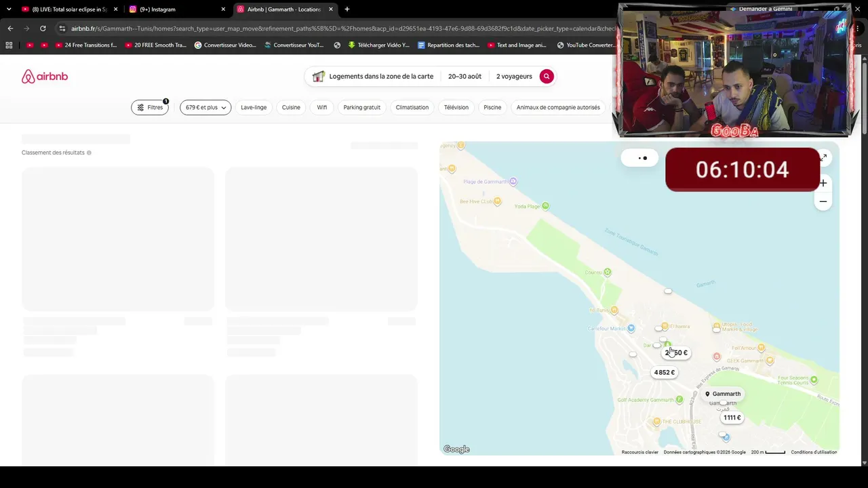Open the '2 voyageurs' guest selector

[x=514, y=77]
